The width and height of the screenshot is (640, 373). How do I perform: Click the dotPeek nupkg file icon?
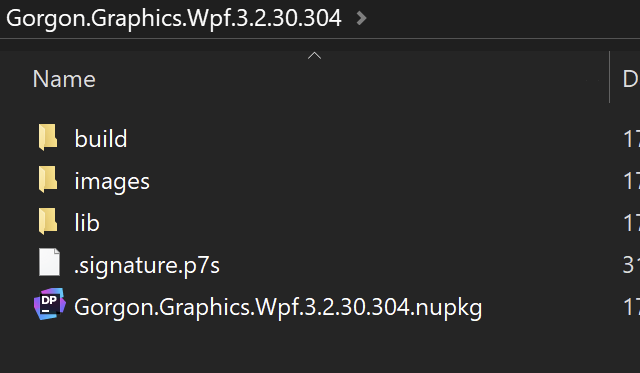click(x=49, y=304)
